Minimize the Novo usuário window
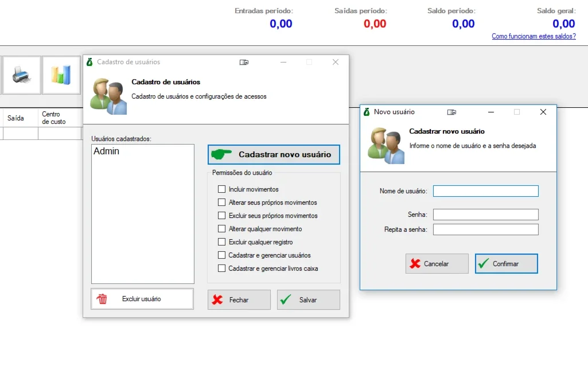Viewport: 588px width, 366px height. click(x=491, y=112)
